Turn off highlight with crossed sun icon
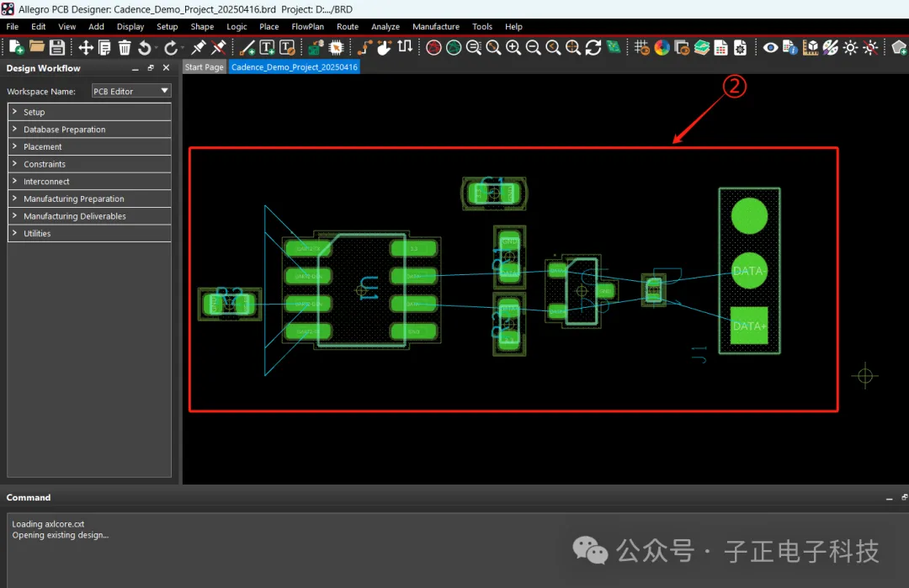909x588 pixels. 870,47
